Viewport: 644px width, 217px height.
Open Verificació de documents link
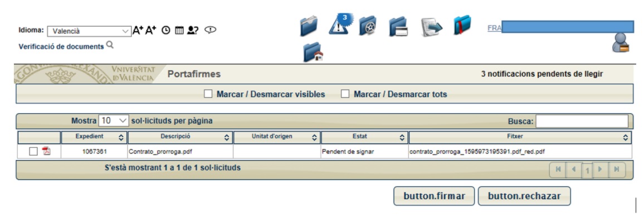61,46
